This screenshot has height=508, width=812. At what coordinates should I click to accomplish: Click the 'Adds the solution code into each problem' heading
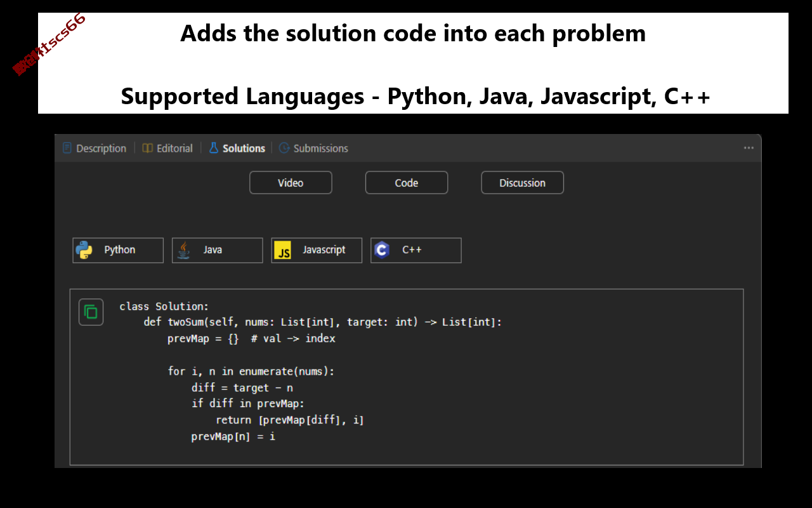[x=413, y=33]
